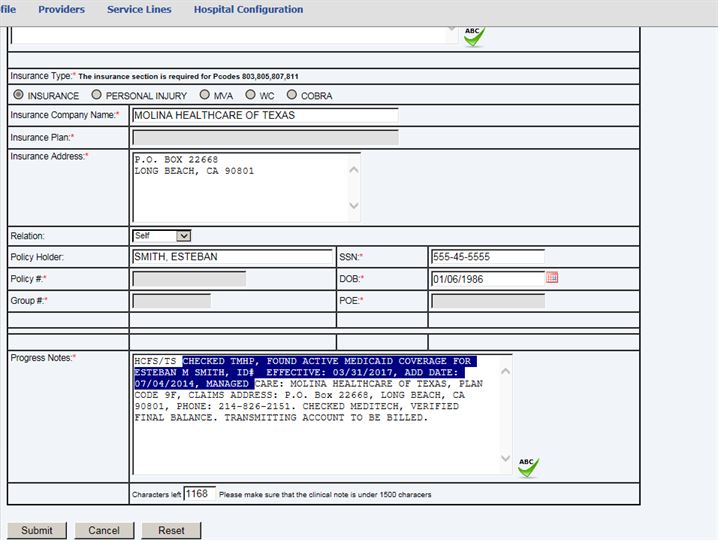
Task: Expand the Relation dropdown showing Self
Action: pyautogui.click(x=161, y=236)
